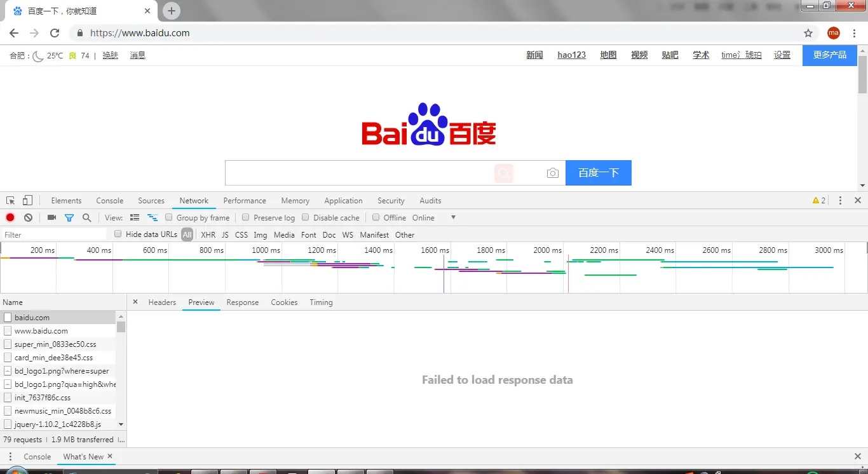868x474 pixels.
Task: Toggle the network filter funnel icon
Action: click(69, 217)
